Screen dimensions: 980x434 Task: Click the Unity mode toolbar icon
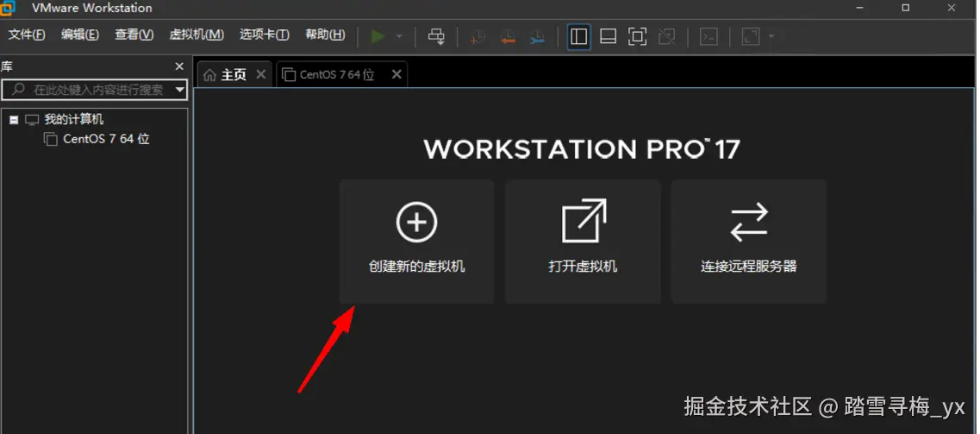click(667, 36)
